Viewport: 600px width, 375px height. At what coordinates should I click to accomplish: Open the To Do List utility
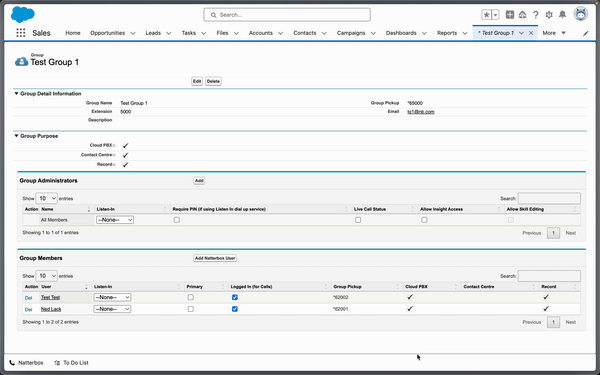pyautogui.click(x=72, y=363)
